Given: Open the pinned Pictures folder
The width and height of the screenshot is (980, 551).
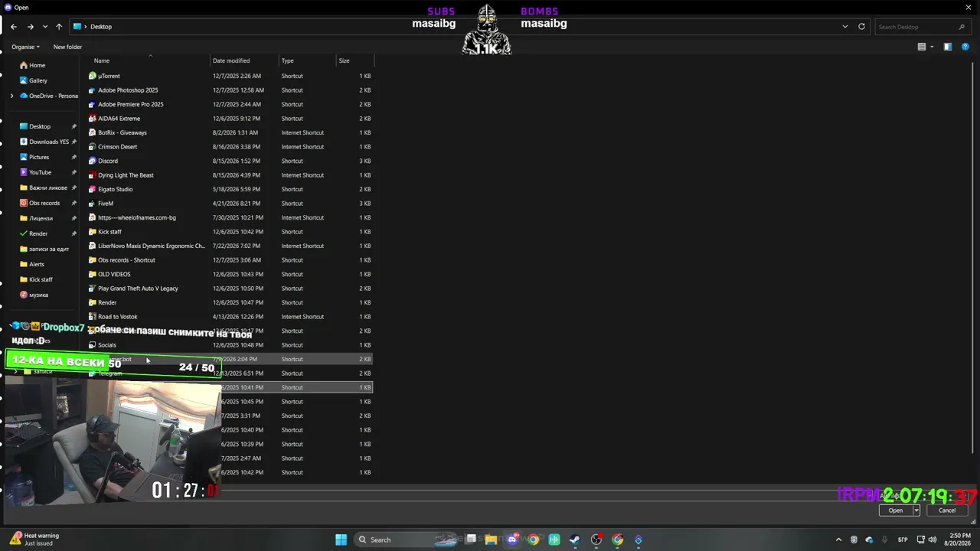Looking at the screenshot, I should tap(39, 157).
